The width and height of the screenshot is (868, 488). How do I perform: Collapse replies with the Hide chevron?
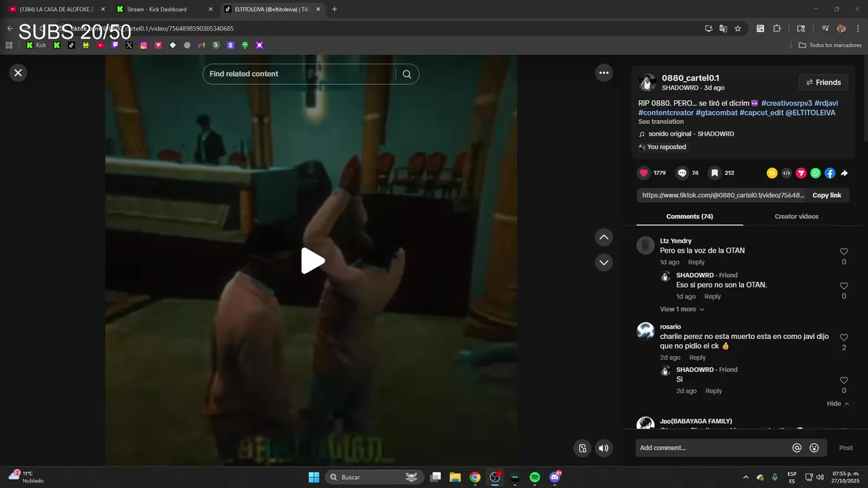coord(838,404)
